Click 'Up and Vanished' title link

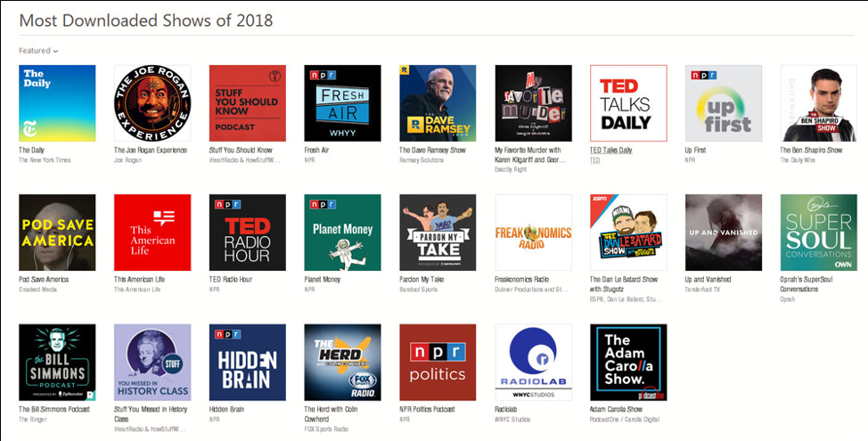tap(708, 280)
